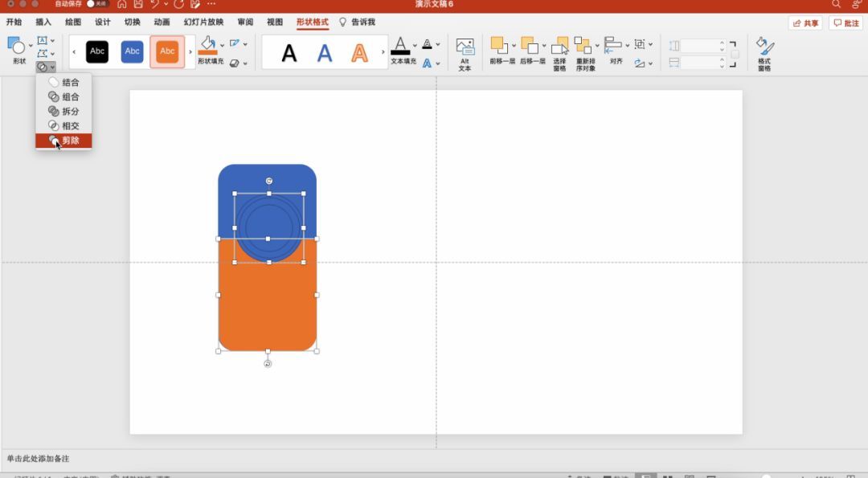Choose 剪除 from merge shapes menu

point(63,141)
